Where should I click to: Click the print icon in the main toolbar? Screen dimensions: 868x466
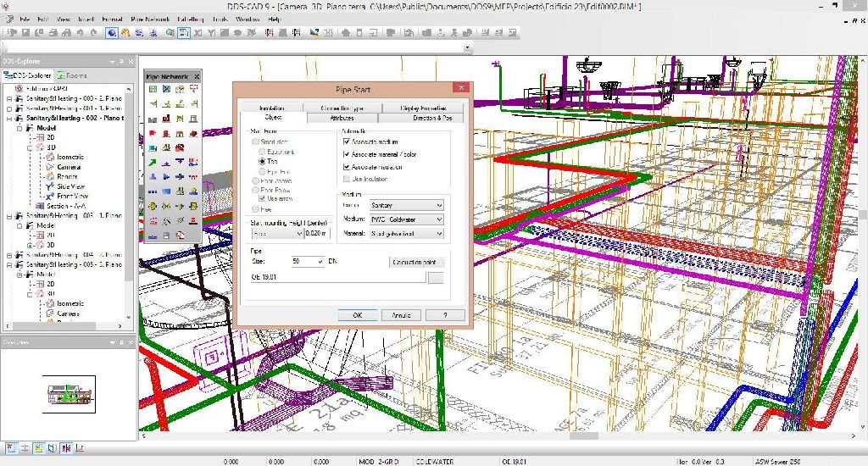point(53,33)
